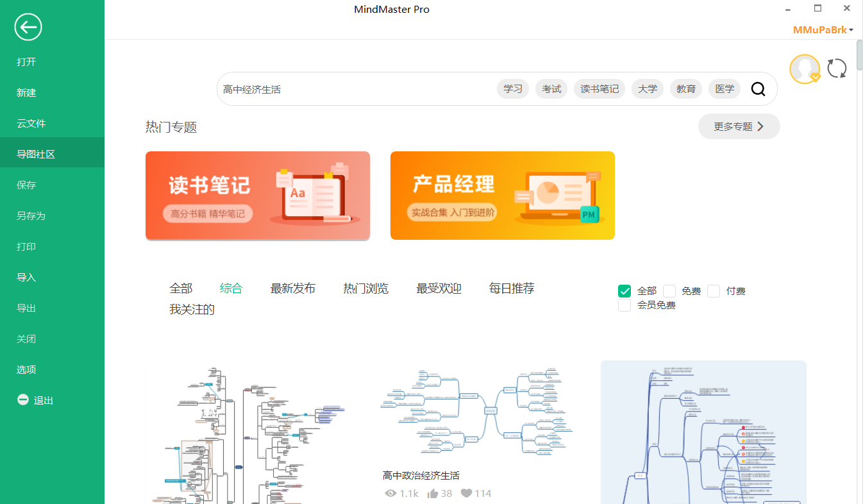The height and width of the screenshot is (504, 863).
Task: Click 打印 in sidebar
Action: pos(52,247)
